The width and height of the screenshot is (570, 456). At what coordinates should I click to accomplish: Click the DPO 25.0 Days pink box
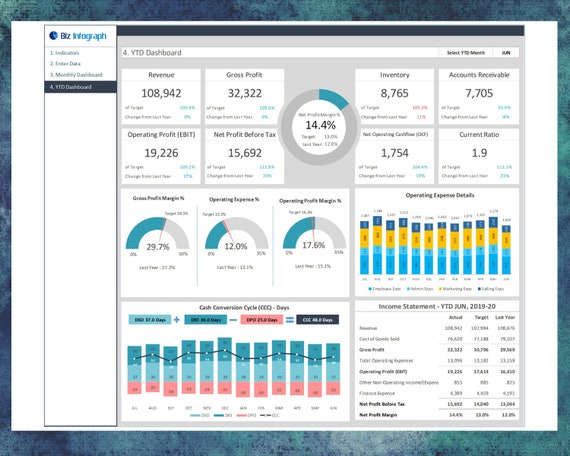pos(262,320)
